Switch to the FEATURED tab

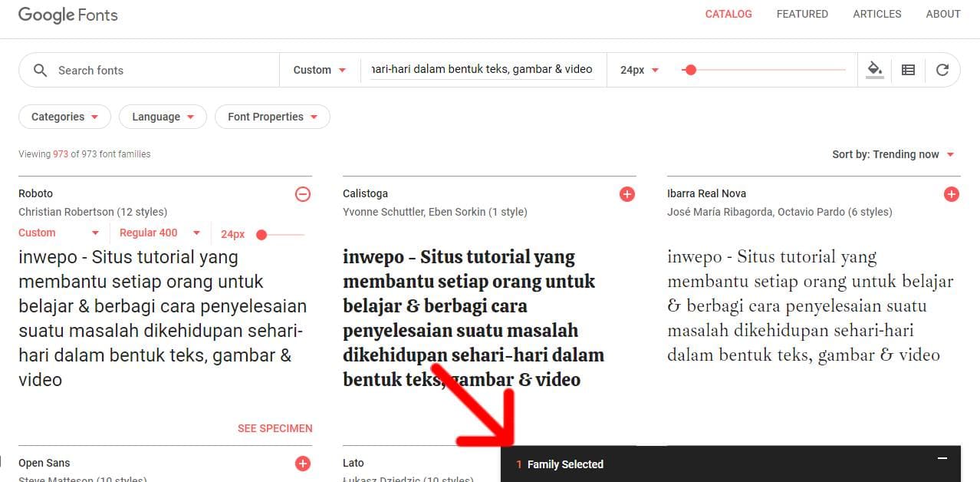pos(802,14)
